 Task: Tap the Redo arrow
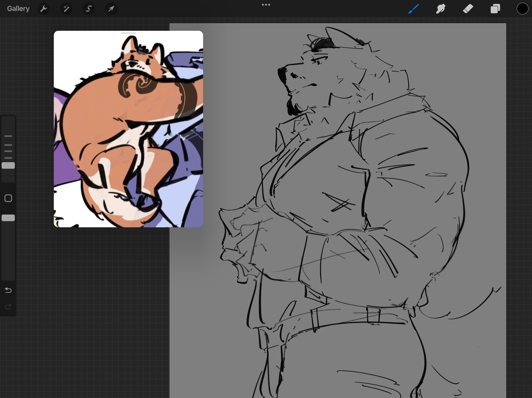click(8, 307)
